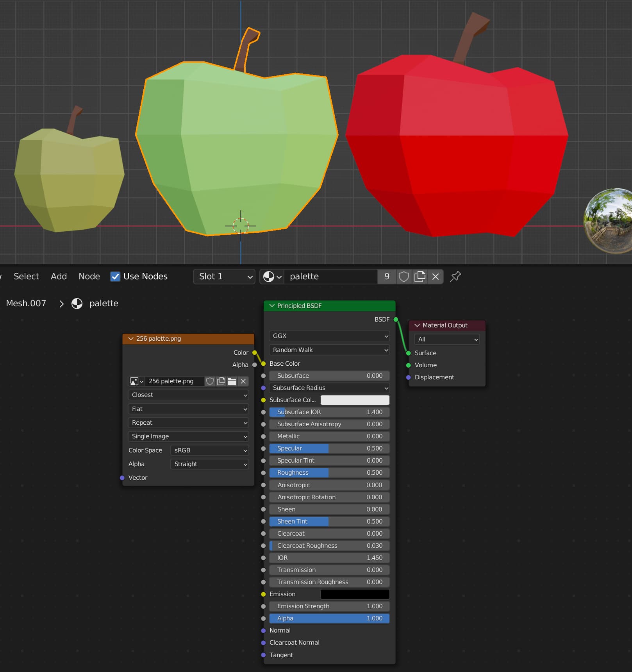The image size is (632, 672).
Task: Unlink the palette material with X icon
Action: [x=436, y=277]
